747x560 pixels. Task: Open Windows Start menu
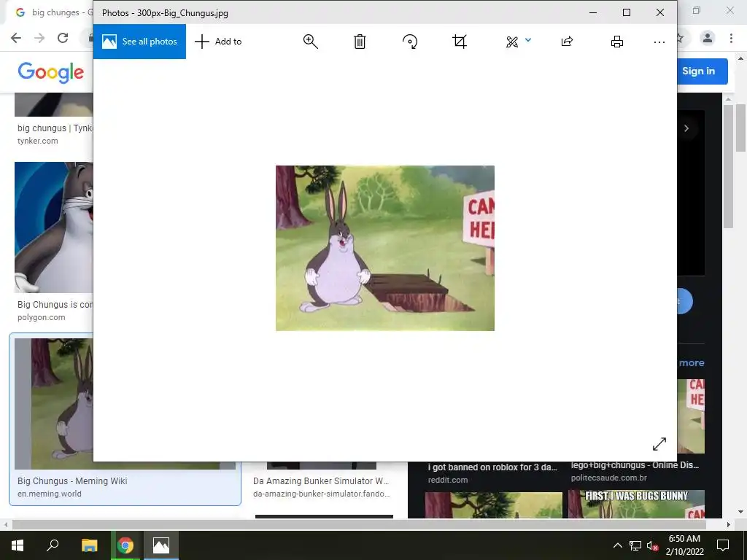pos(18,545)
